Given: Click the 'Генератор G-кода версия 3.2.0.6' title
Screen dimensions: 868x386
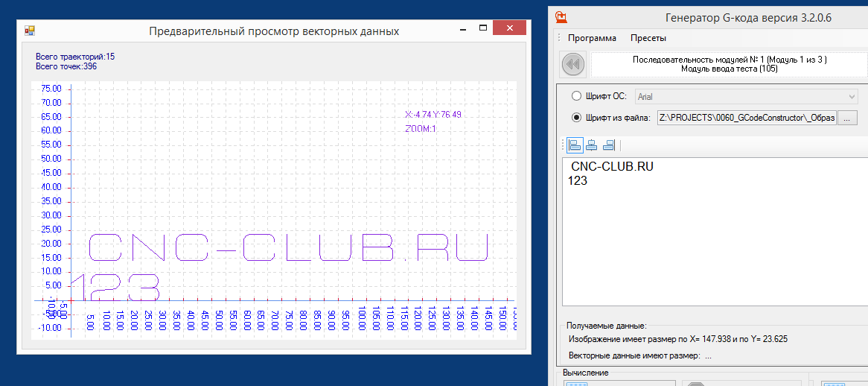Looking at the screenshot, I should (x=748, y=19).
